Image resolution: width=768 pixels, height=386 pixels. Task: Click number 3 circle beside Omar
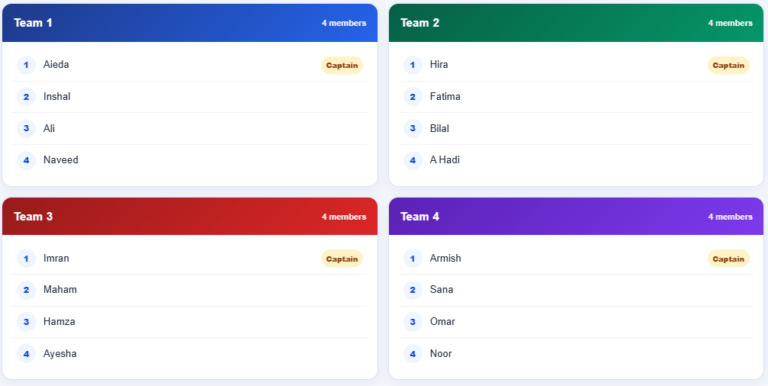(x=413, y=322)
